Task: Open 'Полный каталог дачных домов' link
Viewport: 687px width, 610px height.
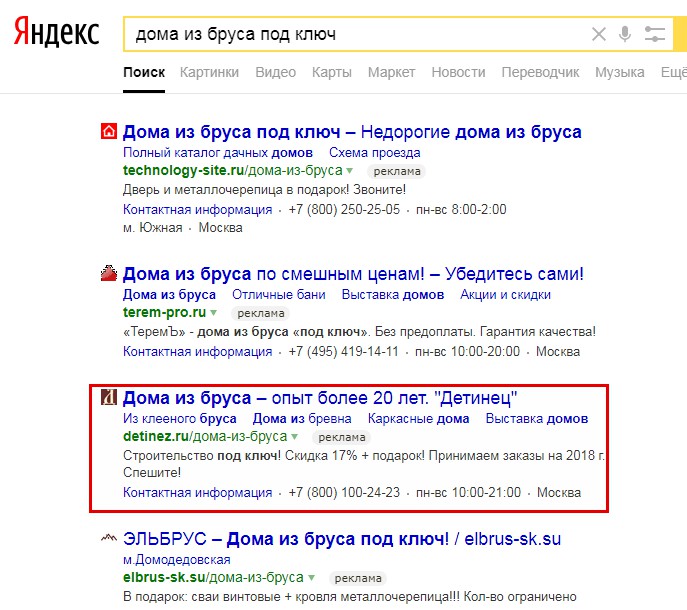Action: click(218, 152)
